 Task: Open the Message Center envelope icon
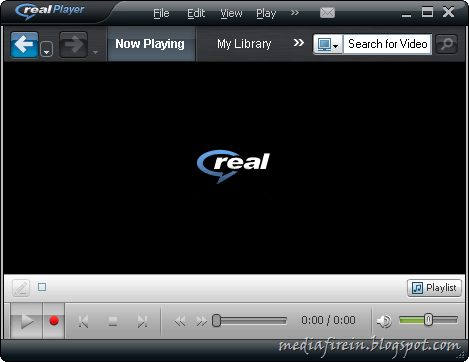point(327,13)
